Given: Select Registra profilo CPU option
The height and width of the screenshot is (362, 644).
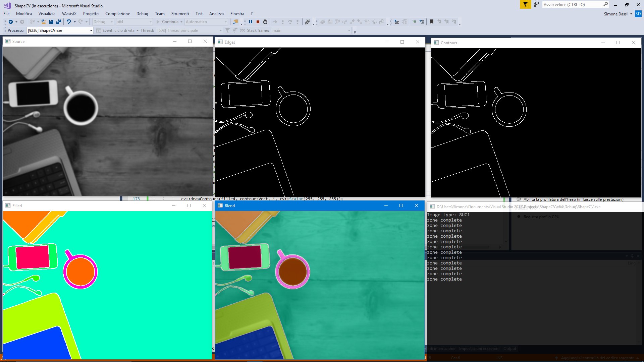Looking at the screenshot, I should point(541,217).
